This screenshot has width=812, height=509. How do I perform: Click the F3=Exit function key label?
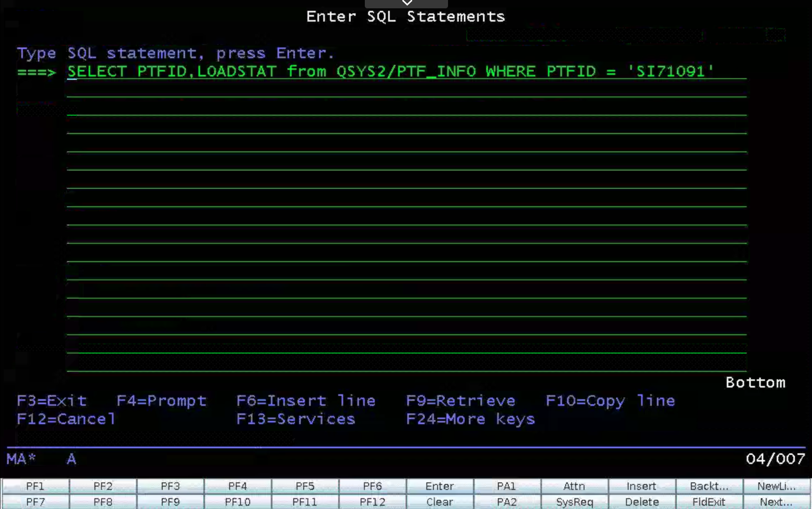[52, 401]
